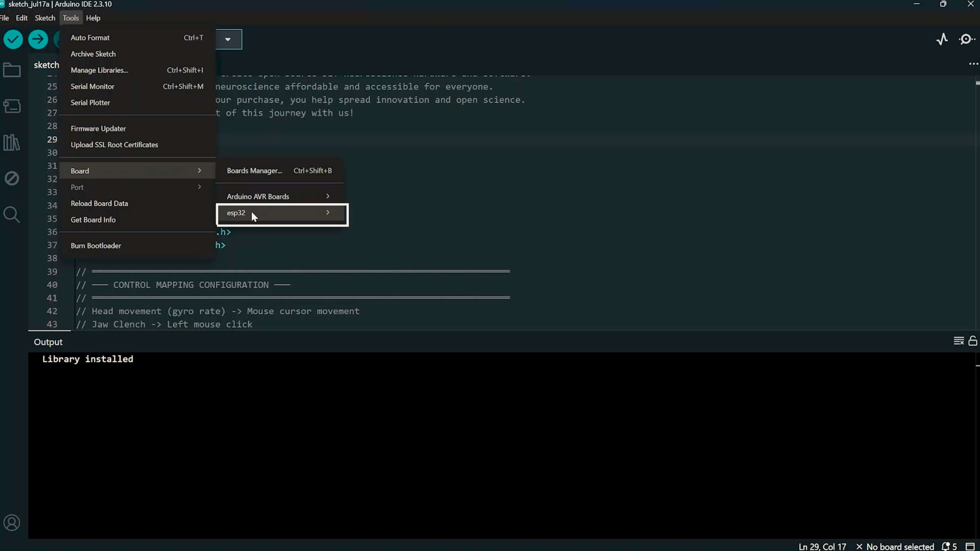This screenshot has height=551, width=980.
Task: Click 'Library installed' output text
Action: click(x=88, y=359)
